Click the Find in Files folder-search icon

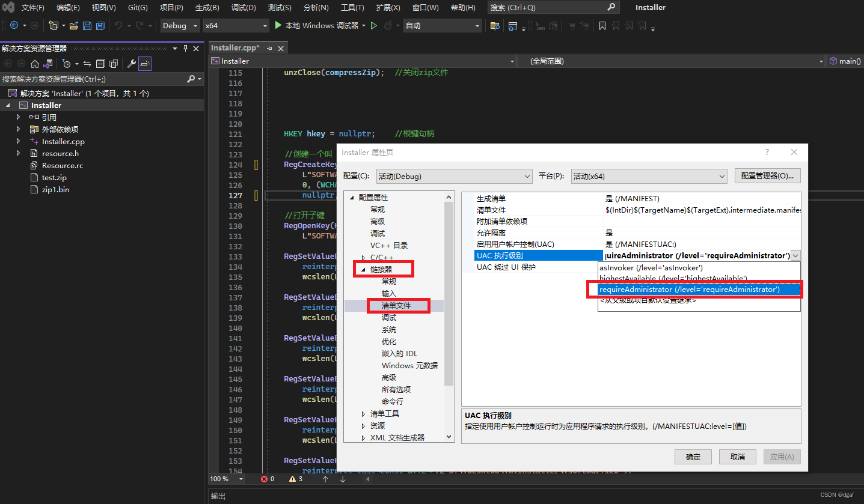pos(495,26)
